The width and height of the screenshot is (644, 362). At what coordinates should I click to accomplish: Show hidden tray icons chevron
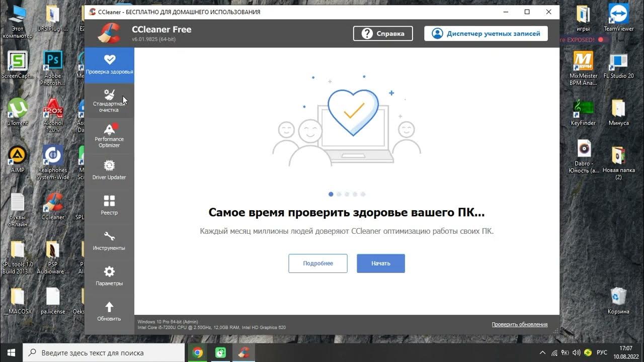542,352
